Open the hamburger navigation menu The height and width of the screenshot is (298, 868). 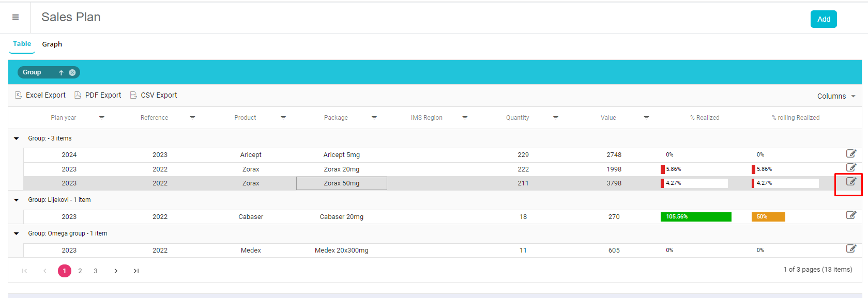(x=16, y=17)
